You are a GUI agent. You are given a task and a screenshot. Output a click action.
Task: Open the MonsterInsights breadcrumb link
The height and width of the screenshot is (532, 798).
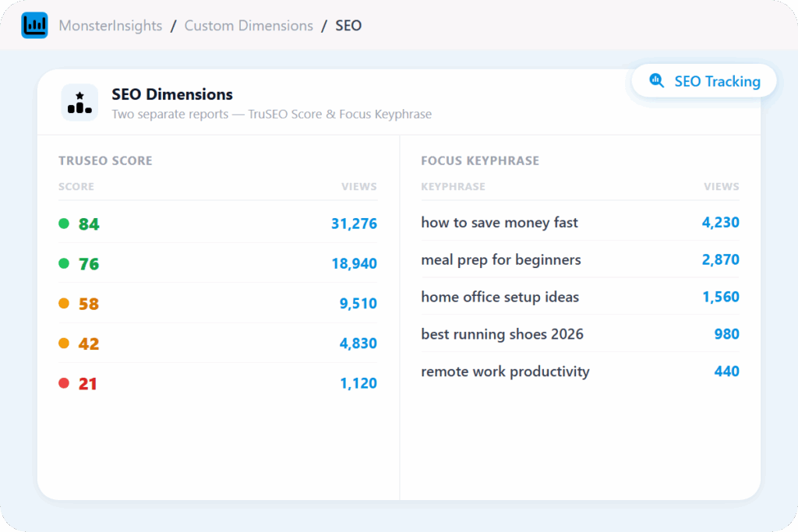(x=111, y=26)
